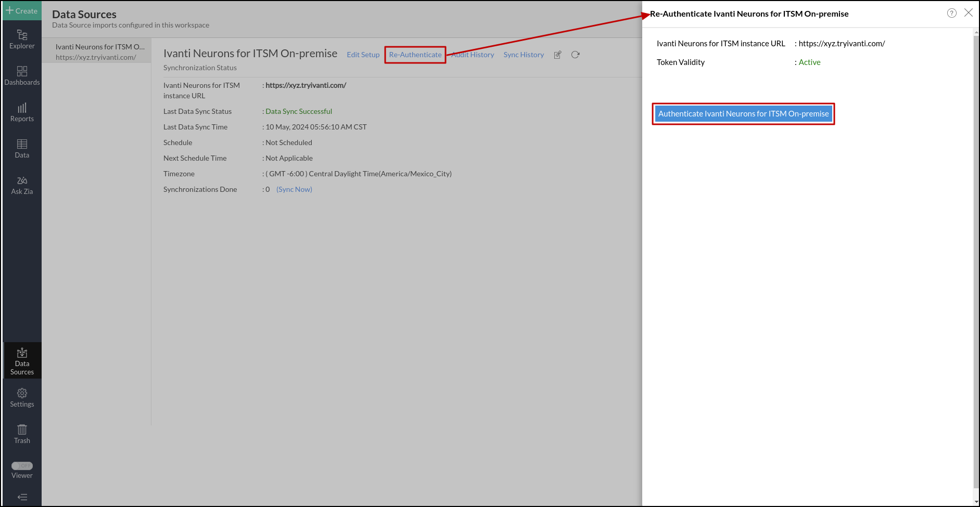Close the Re-Authenticate panel
This screenshot has width=980, height=507.
pyautogui.click(x=969, y=12)
